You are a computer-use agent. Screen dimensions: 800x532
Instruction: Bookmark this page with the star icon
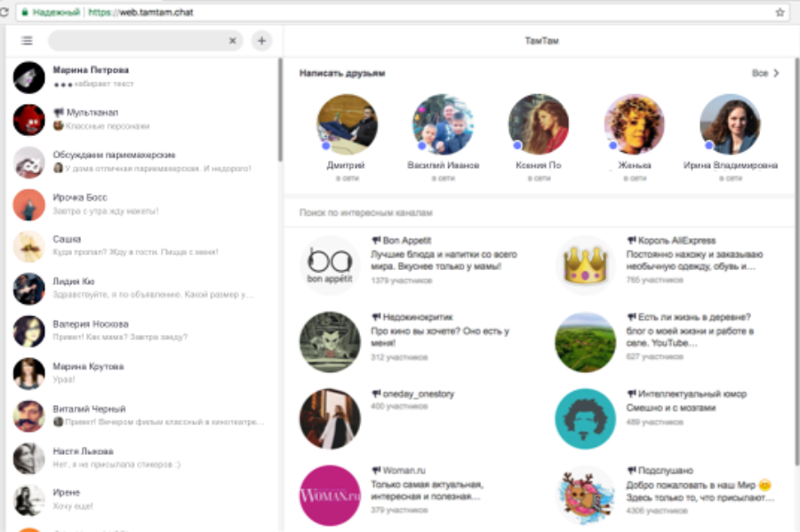click(x=780, y=12)
